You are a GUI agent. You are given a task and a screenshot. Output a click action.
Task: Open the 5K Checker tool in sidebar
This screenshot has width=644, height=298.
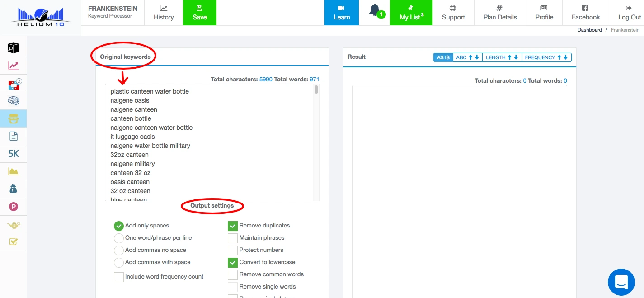tap(14, 154)
